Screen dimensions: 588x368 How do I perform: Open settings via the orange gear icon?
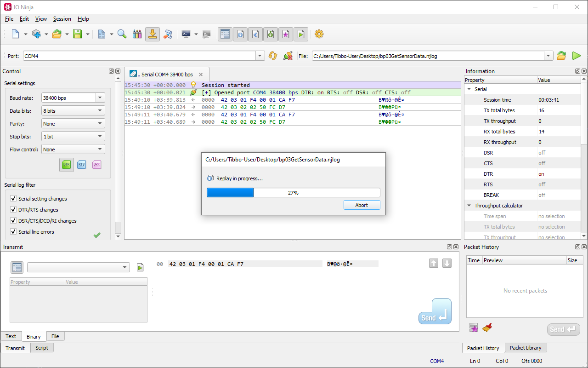[319, 34]
